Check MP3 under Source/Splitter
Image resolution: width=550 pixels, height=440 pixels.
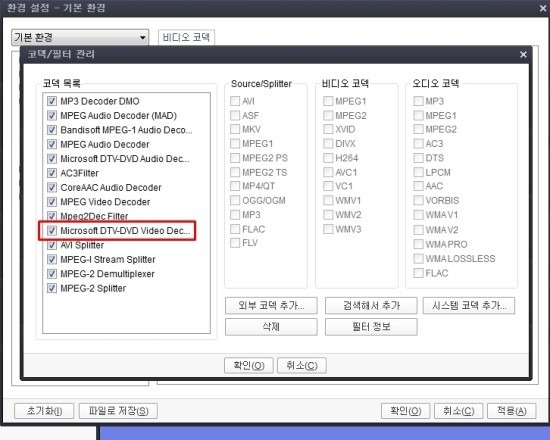click(x=235, y=214)
